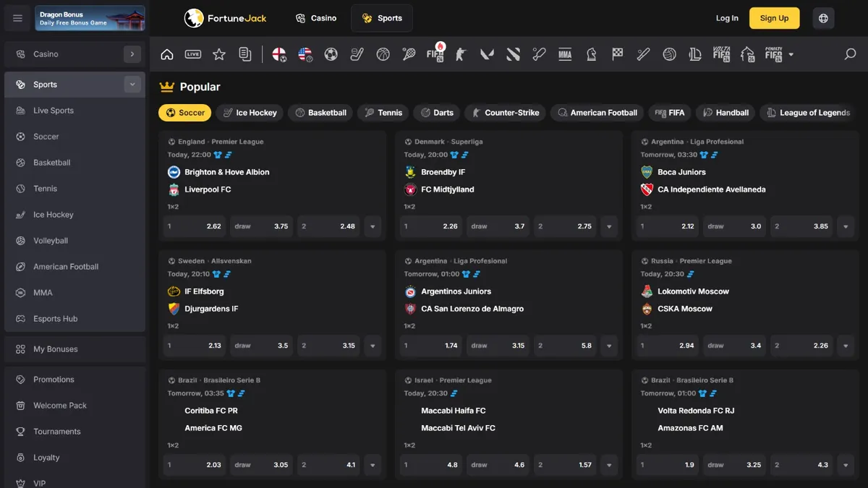Select the MMA icon in the sports toolbar
This screenshot has height=488, width=868.
[565, 53]
